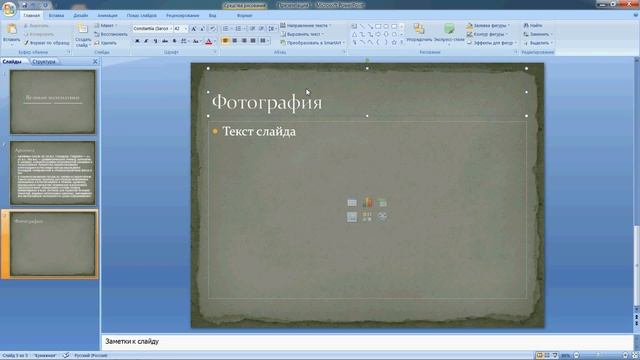Open the Формат (Format) ribbon tab
This screenshot has width=640, height=360.
[244, 16]
